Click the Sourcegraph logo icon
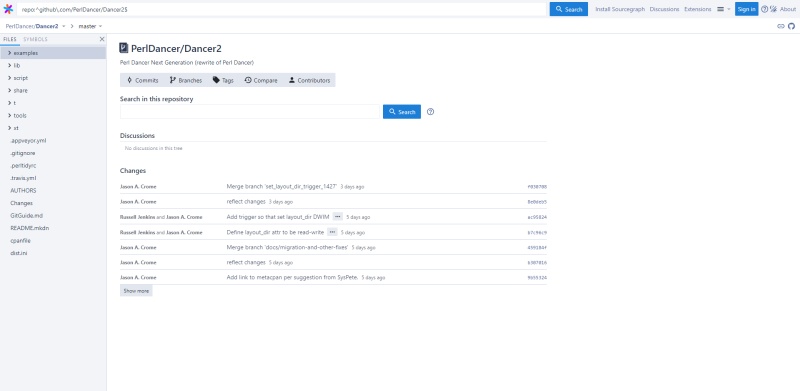The image size is (800, 391). [8, 9]
